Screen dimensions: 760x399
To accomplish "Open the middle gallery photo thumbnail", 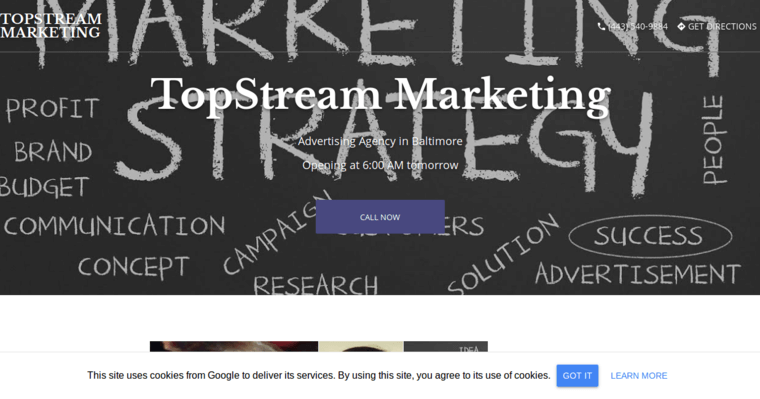I will [x=361, y=347].
